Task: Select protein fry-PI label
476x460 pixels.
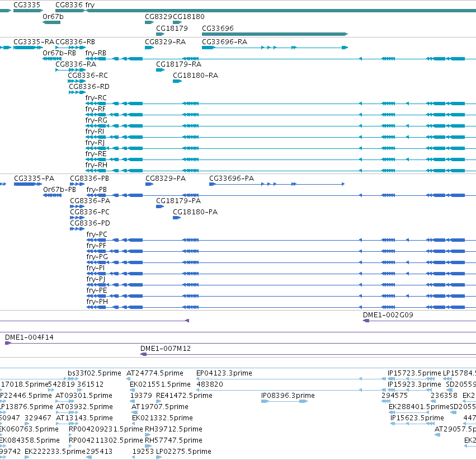Action: click(96, 268)
